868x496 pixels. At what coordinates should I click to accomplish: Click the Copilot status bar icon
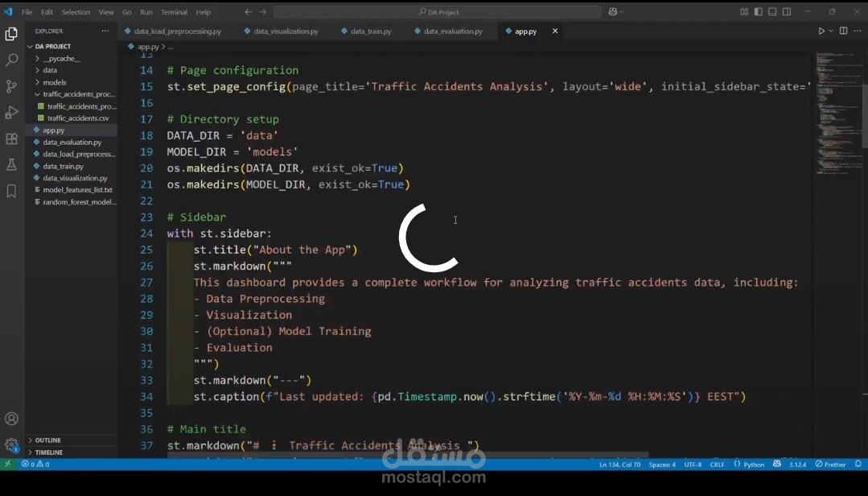(x=777, y=465)
